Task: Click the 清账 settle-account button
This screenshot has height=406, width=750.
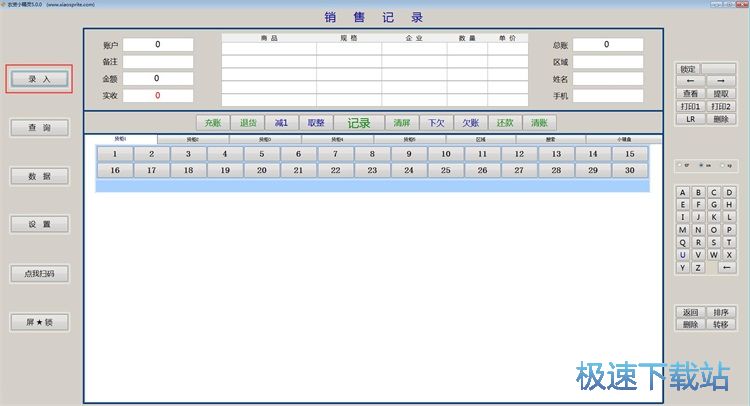Action: (x=539, y=123)
